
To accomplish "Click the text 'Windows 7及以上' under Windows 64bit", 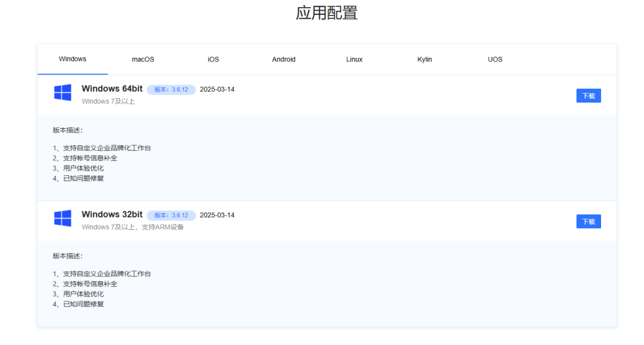I will tap(109, 101).
